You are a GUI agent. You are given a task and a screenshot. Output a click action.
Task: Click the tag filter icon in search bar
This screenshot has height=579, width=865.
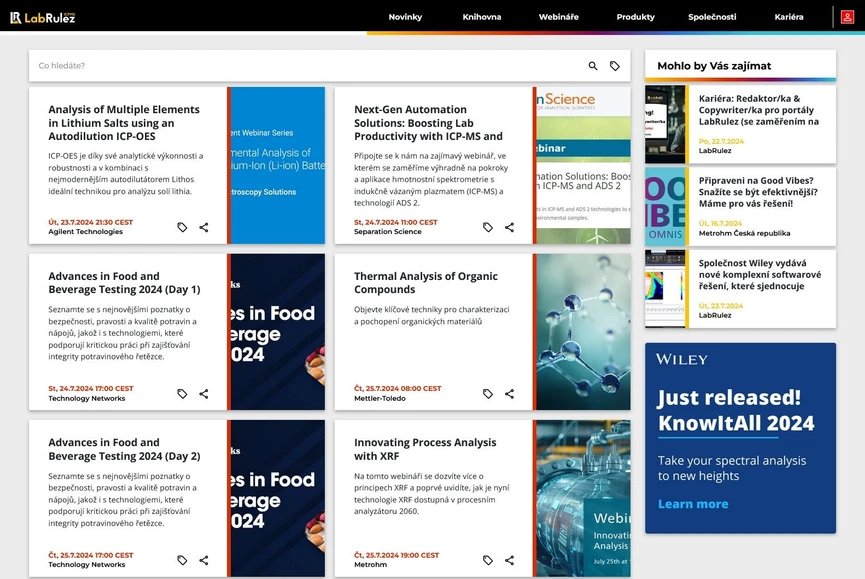click(615, 66)
